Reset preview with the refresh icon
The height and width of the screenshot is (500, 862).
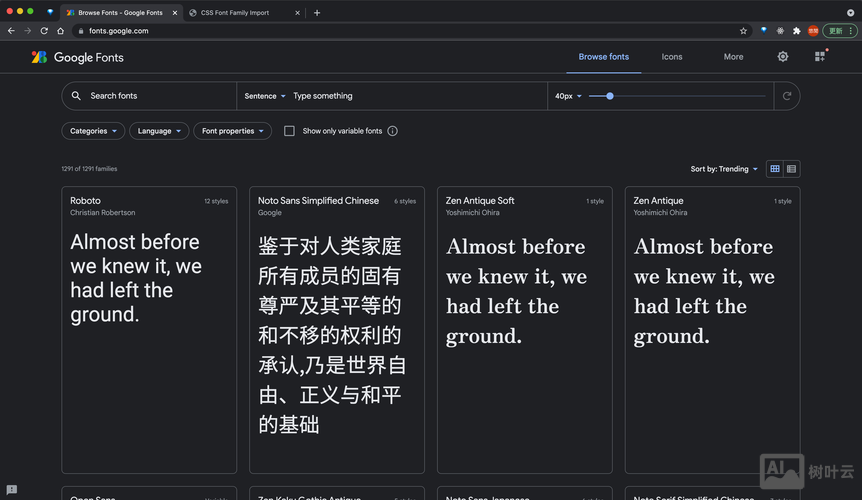[787, 96]
